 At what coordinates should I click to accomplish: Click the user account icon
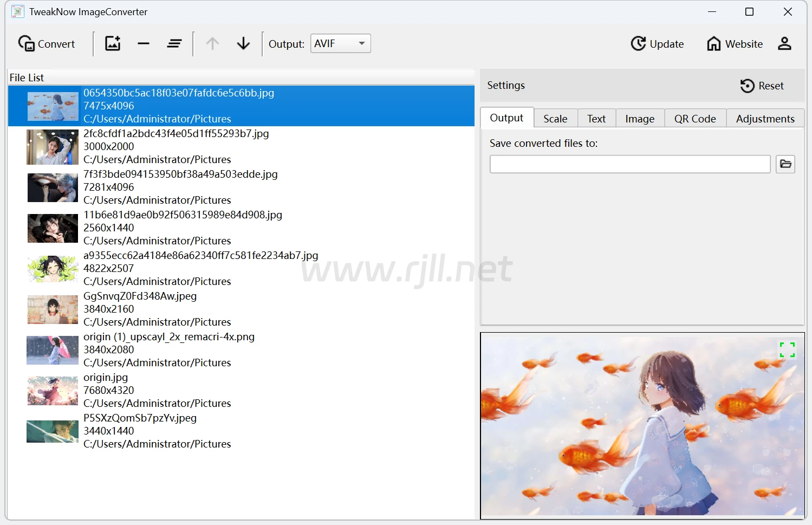point(784,43)
